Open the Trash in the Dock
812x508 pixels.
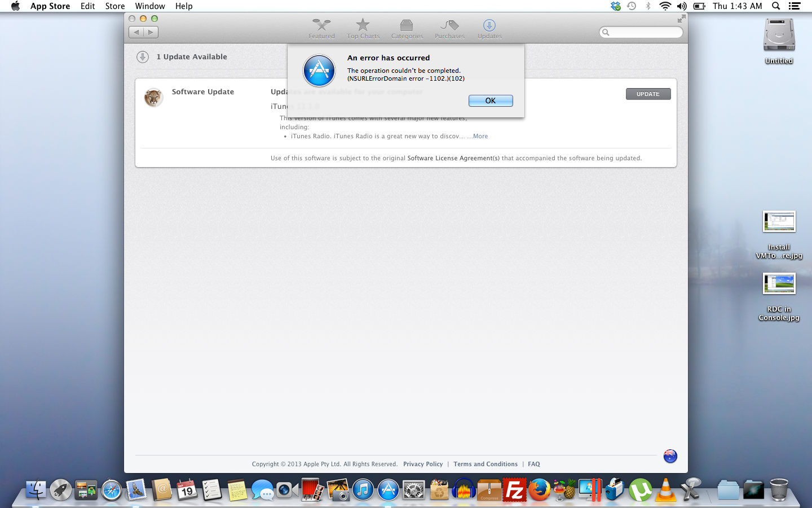pos(779,490)
